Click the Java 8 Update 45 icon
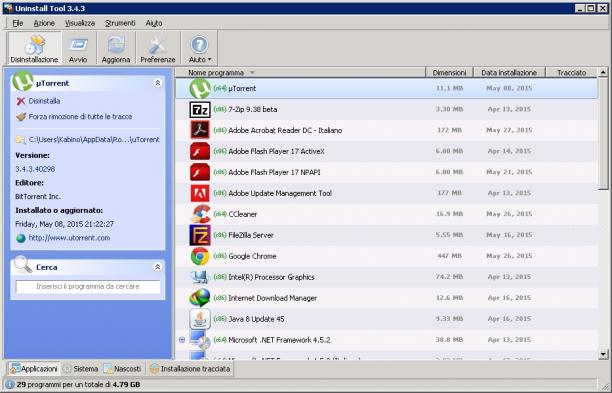 click(x=200, y=319)
